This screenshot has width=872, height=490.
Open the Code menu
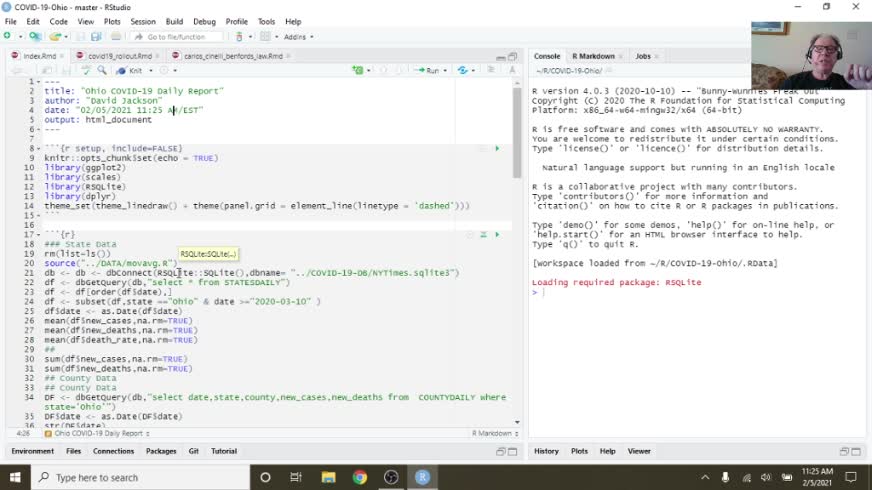tap(58, 22)
